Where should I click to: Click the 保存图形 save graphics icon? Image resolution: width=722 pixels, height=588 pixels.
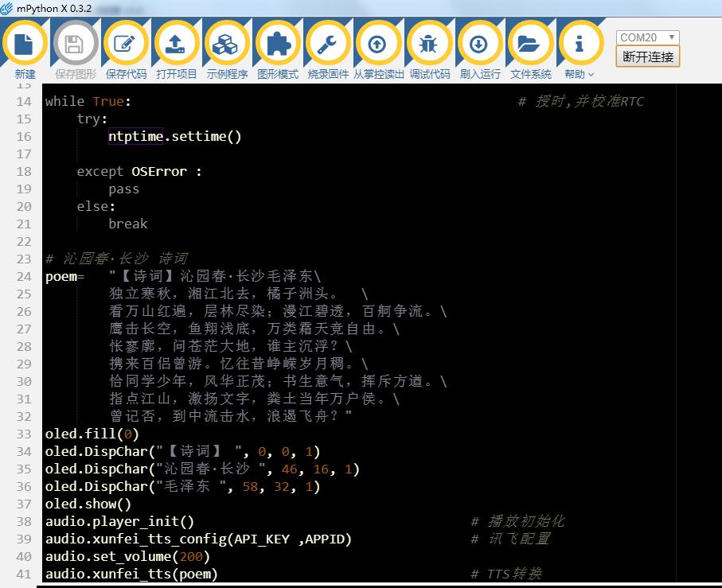(x=76, y=44)
